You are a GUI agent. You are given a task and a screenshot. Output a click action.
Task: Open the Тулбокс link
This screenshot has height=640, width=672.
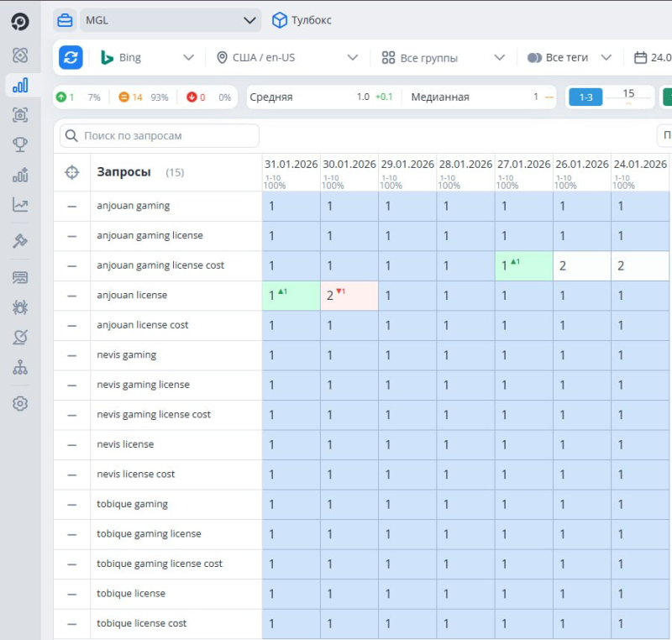click(x=311, y=20)
